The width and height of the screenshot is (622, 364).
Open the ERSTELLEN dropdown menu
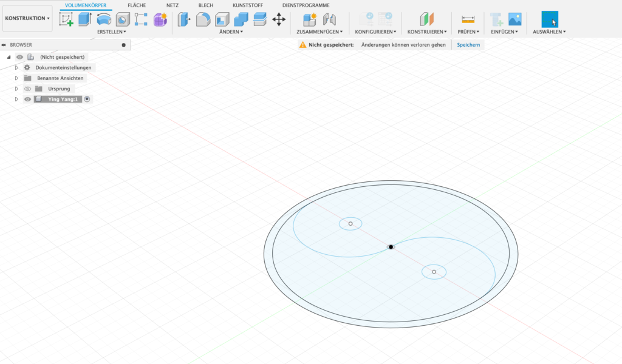[x=112, y=32]
